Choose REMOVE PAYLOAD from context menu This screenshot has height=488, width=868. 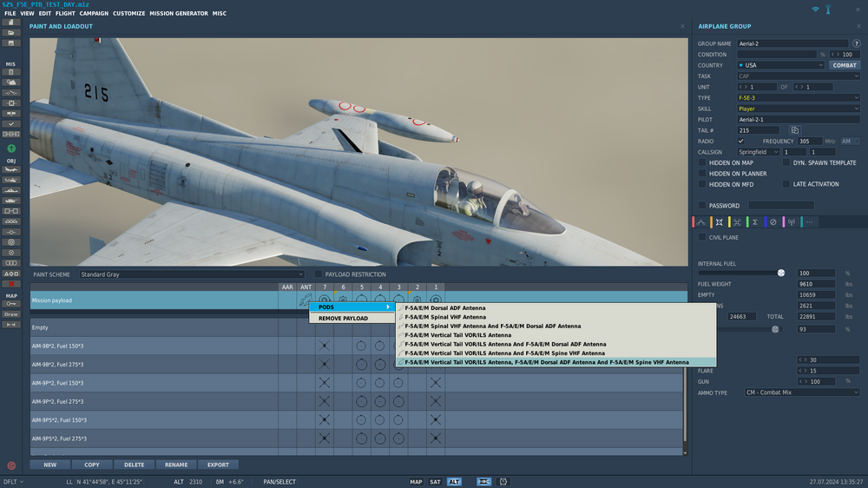point(352,319)
